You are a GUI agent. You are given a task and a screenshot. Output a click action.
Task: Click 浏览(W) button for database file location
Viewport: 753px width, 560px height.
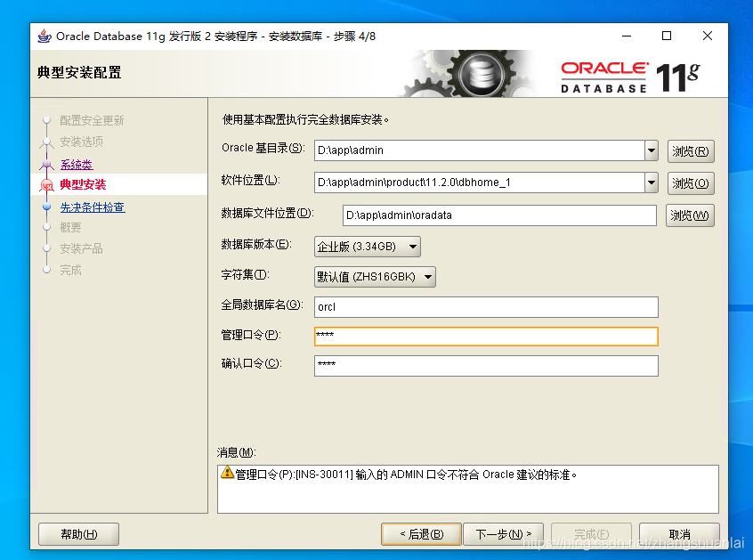[690, 215]
